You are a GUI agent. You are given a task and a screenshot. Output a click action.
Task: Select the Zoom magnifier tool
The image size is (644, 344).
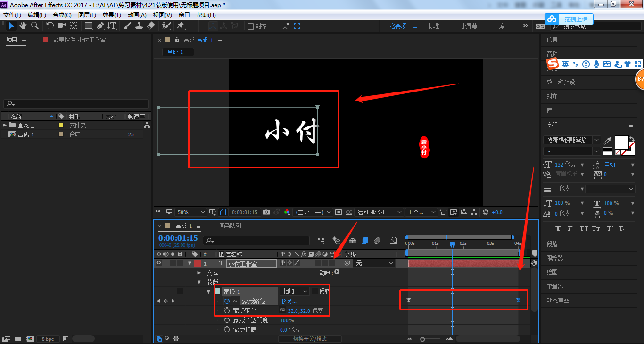pyautogui.click(x=34, y=26)
